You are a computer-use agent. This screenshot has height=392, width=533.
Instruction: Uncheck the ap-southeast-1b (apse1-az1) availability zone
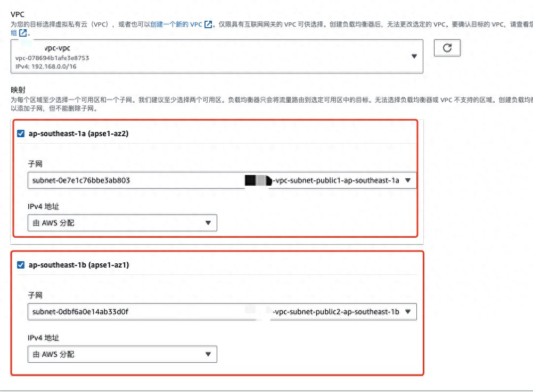pos(21,265)
